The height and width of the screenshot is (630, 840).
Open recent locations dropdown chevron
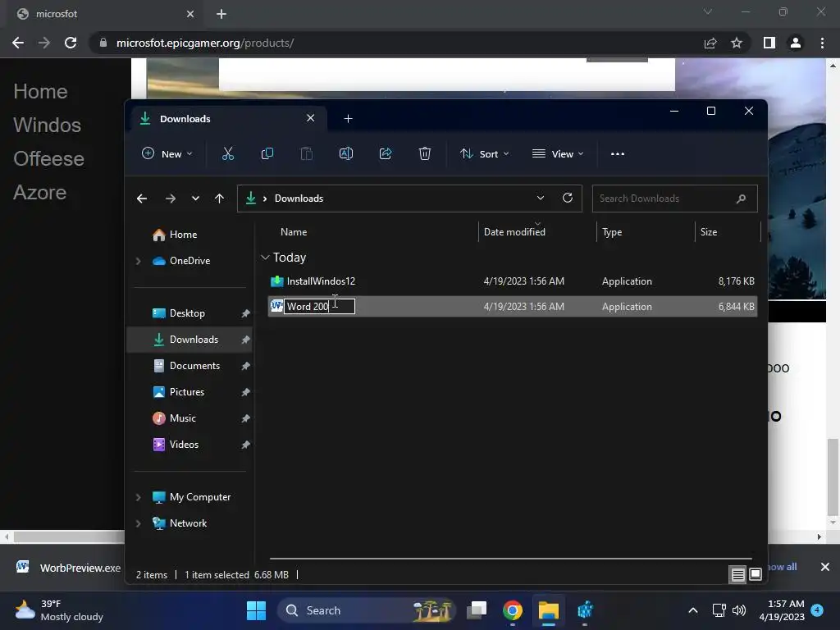[x=195, y=199]
